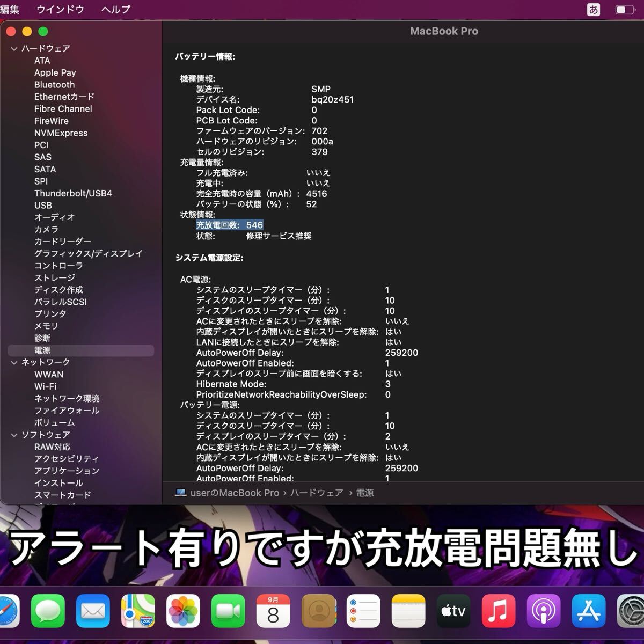Open Reminders app in Dock

click(x=363, y=611)
